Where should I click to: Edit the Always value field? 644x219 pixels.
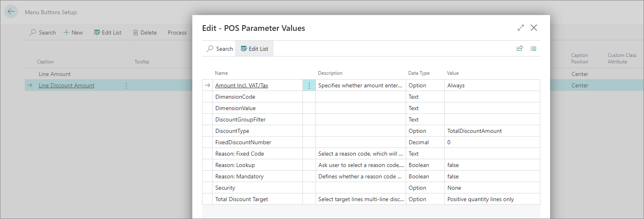point(492,85)
